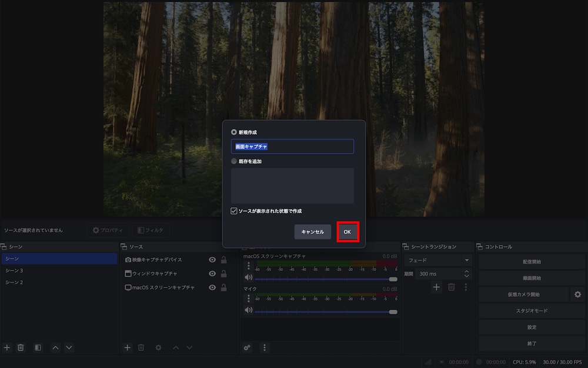Move the source down with the arrow
588x368 pixels.
point(189,348)
